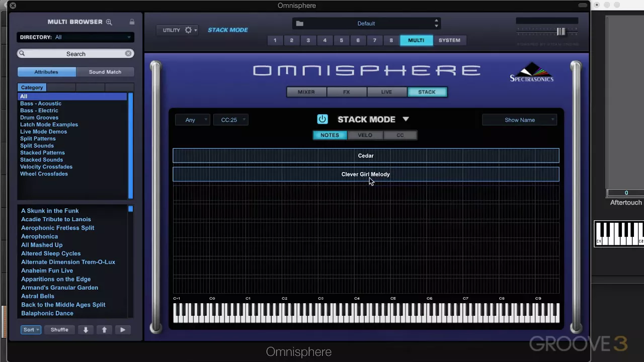This screenshot has height=362, width=644.
Task: Switch to the Sound Match tab
Action: point(105,72)
